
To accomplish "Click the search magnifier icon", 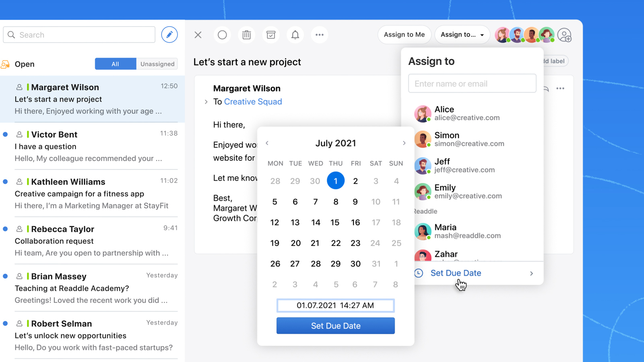I will tap(11, 35).
